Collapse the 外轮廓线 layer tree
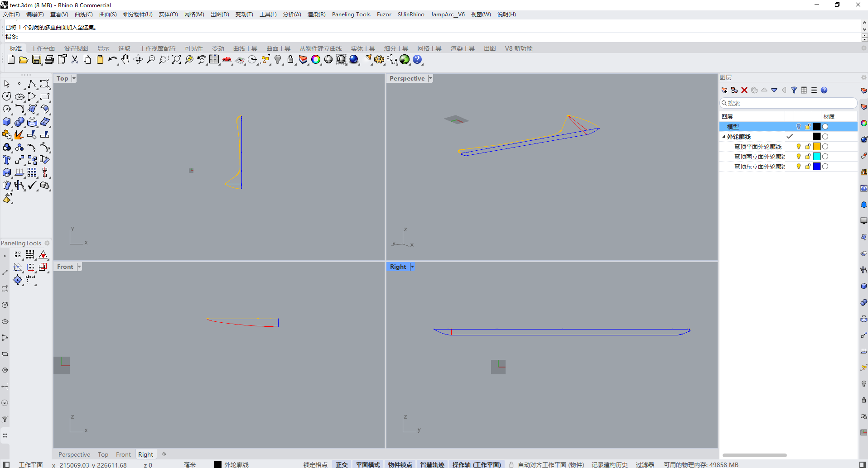Image resolution: width=868 pixels, height=468 pixels. tap(723, 137)
